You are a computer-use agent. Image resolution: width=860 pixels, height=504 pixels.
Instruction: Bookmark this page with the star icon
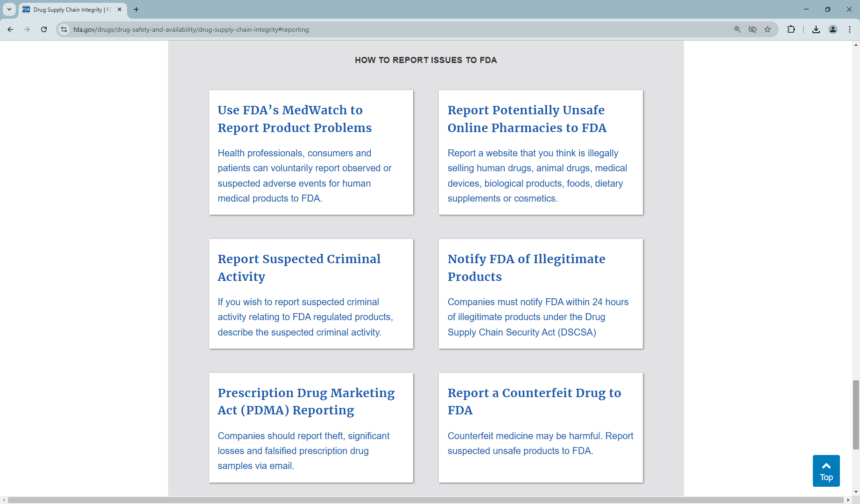coord(768,29)
